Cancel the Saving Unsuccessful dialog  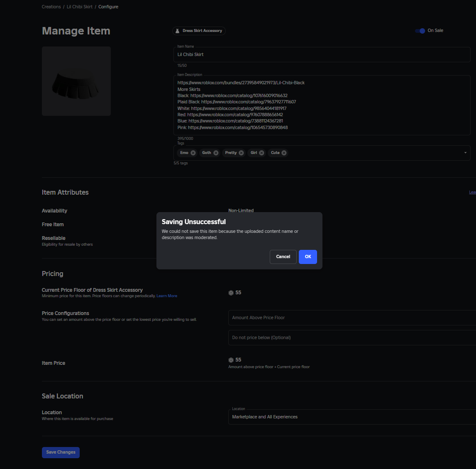click(283, 256)
